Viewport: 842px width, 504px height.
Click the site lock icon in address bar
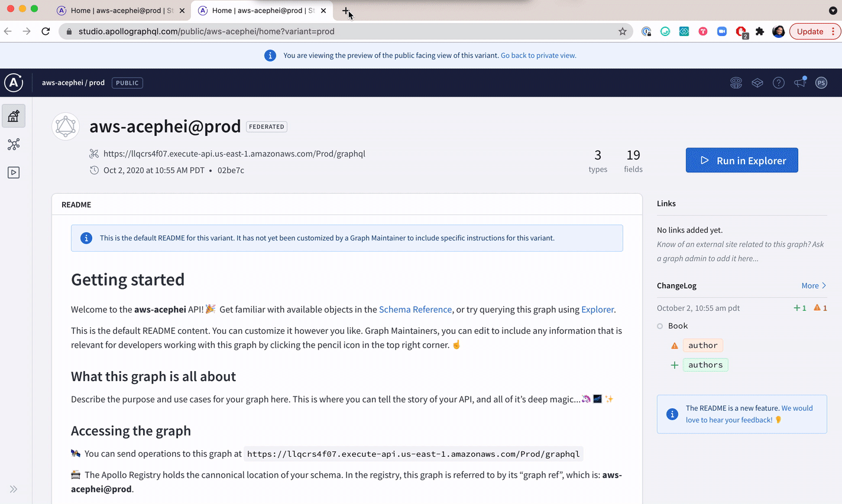(x=69, y=31)
